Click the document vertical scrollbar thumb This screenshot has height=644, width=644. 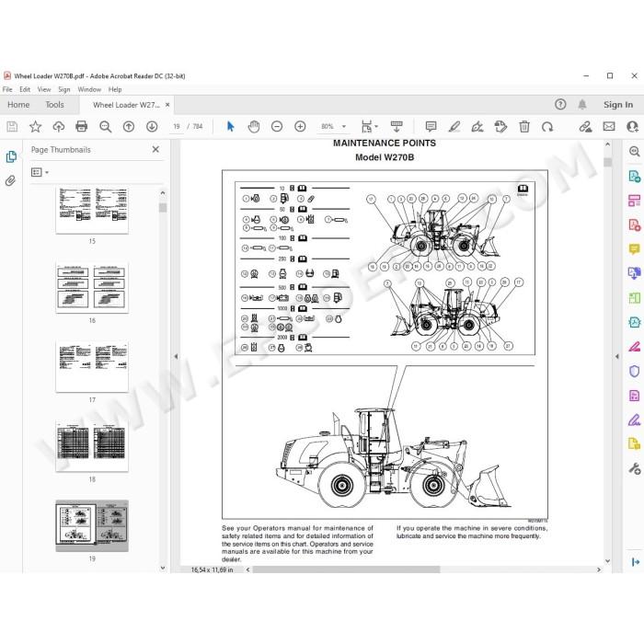tap(608, 162)
